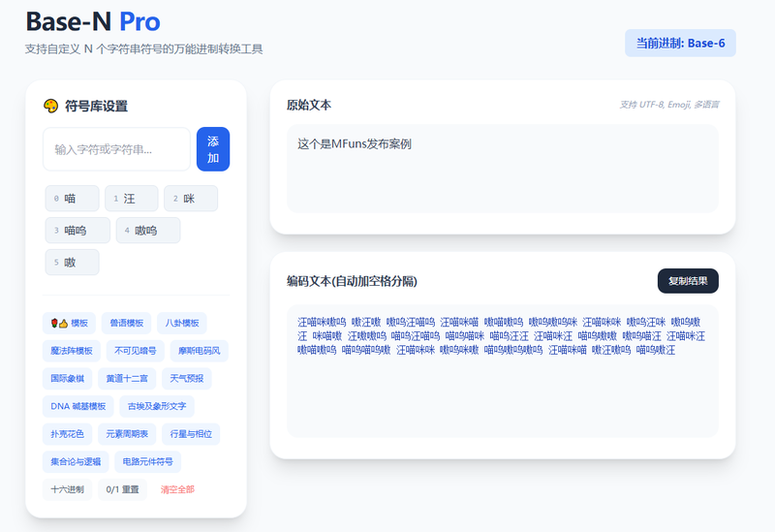Apply the 国际象棋 preset
Viewport: 775px width, 532px height.
point(68,379)
